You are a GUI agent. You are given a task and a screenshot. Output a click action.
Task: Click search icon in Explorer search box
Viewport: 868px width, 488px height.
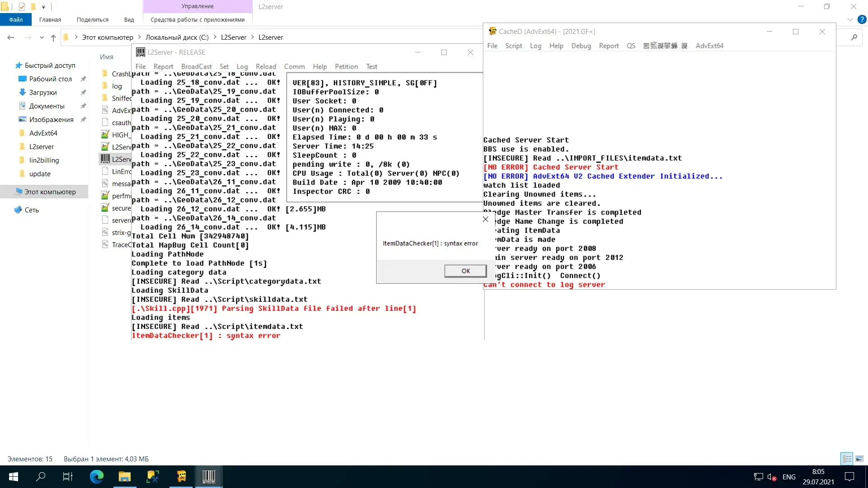pos(854,38)
